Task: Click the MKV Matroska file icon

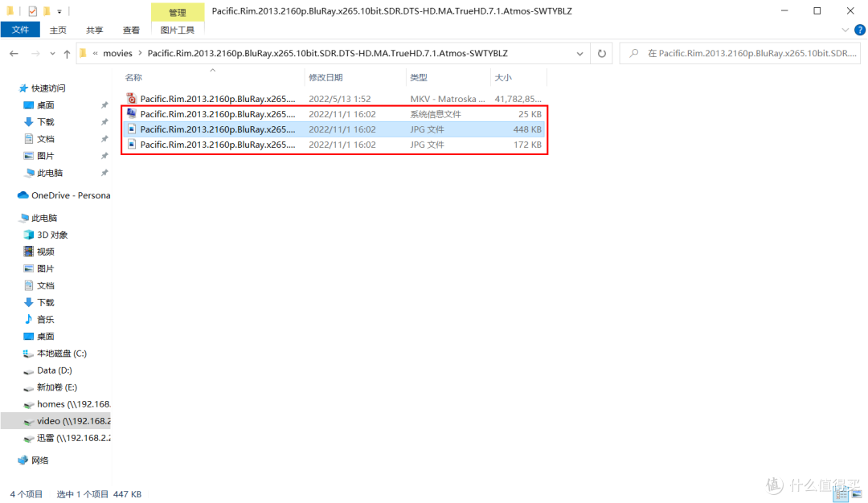Action: click(x=131, y=99)
